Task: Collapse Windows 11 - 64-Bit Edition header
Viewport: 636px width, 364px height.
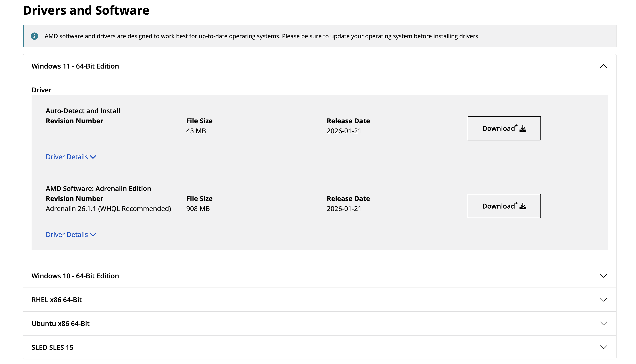Action: coord(75,66)
